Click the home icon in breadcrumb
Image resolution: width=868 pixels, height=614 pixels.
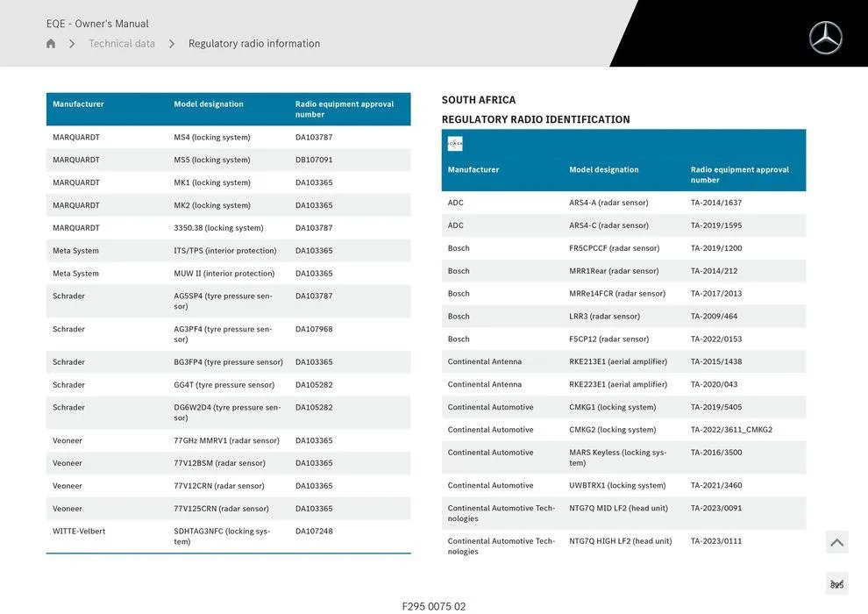coord(51,44)
